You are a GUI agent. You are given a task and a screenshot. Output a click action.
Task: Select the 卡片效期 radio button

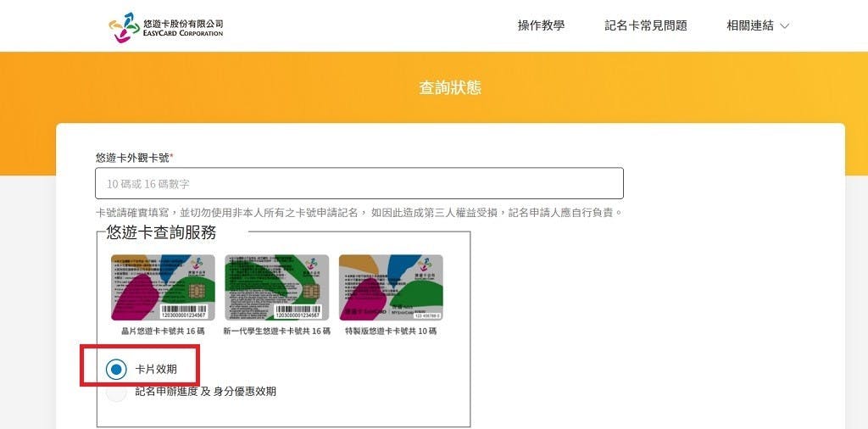[115, 369]
